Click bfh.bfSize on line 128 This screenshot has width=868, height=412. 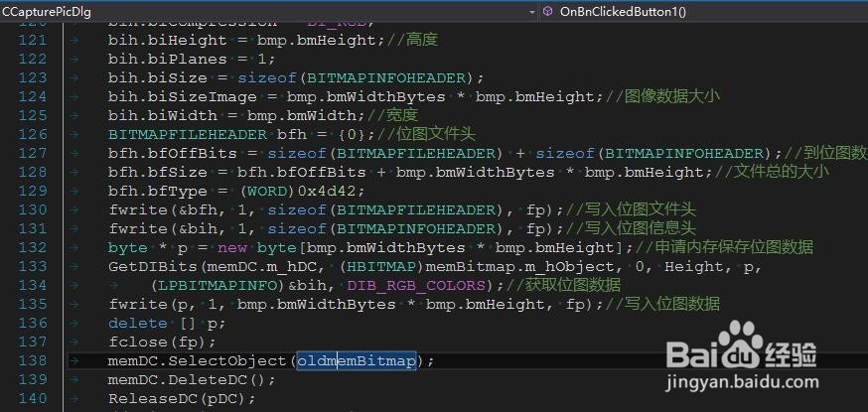tap(157, 173)
